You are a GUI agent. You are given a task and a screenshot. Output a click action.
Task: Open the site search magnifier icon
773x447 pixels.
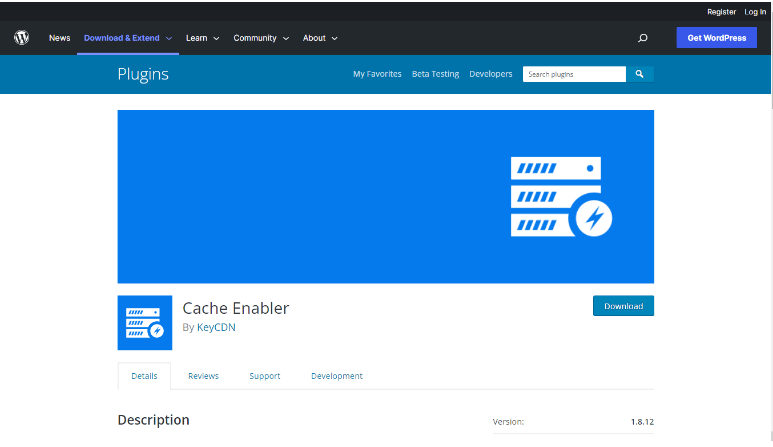642,38
